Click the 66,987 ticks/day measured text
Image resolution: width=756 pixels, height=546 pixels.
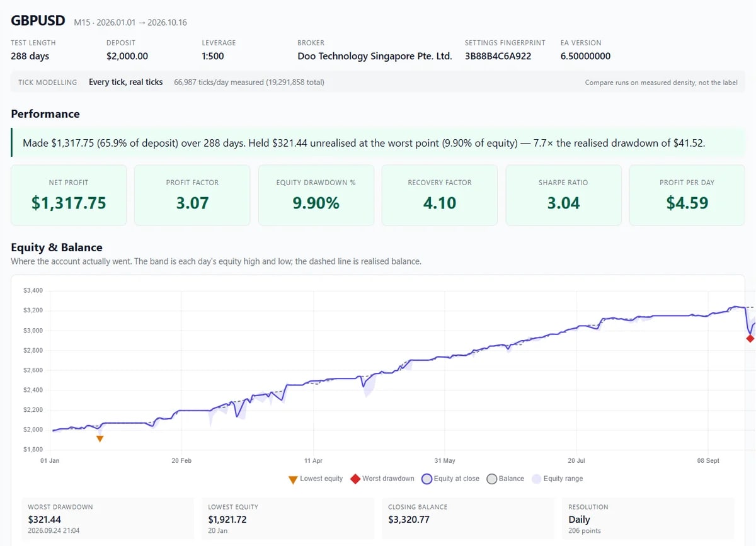coord(249,82)
